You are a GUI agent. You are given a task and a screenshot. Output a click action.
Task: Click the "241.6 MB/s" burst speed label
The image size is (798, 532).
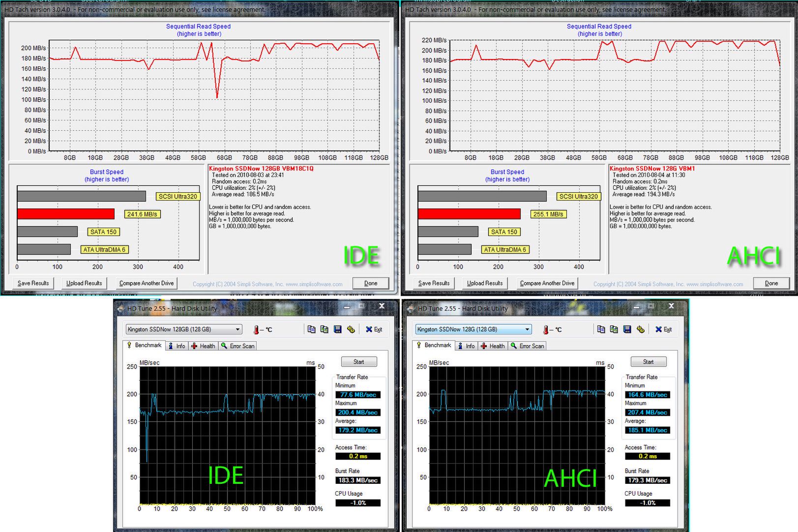pyautogui.click(x=142, y=214)
